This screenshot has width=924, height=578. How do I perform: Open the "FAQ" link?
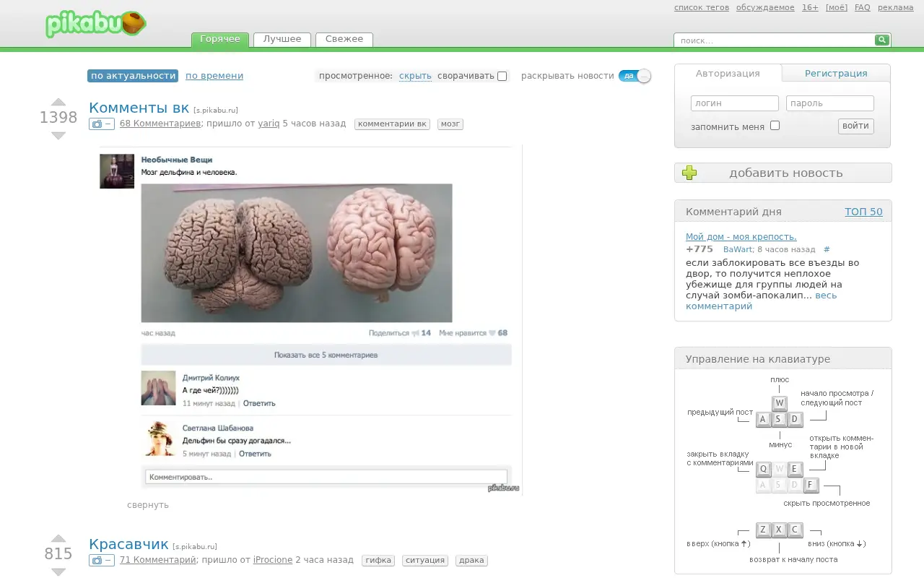click(x=862, y=8)
